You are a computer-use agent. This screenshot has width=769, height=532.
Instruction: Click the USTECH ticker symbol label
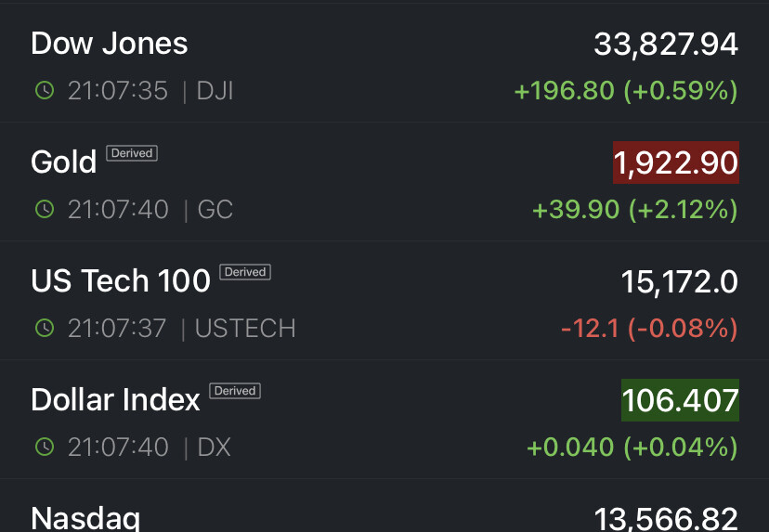coord(245,329)
